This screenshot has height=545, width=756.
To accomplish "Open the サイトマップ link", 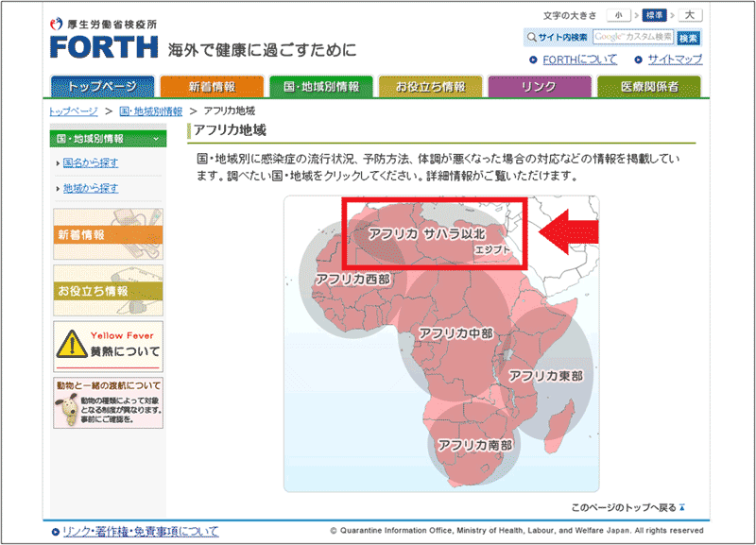I will (x=675, y=60).
